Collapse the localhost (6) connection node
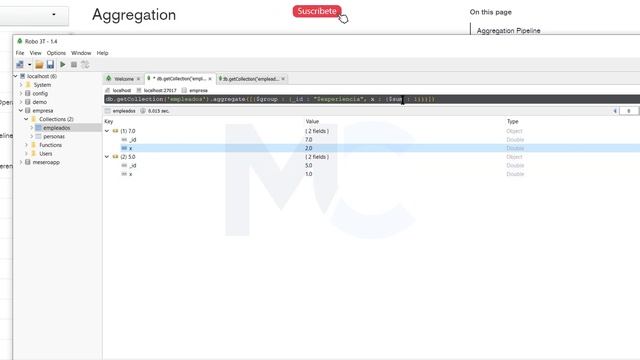640x360 pixels. (x=15, y=76)
